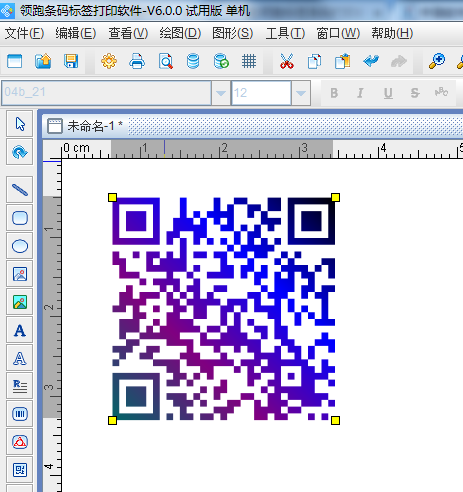Toggle underline text formatting

tap(388, 93)
